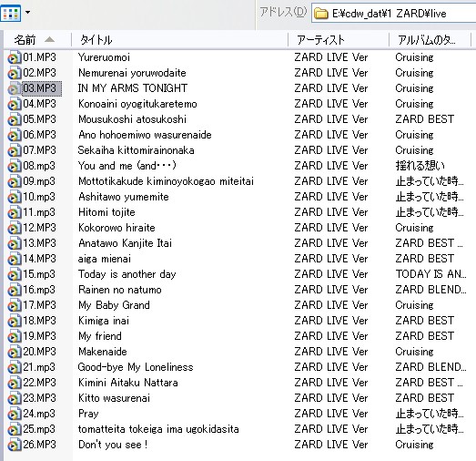
Task: Click the title Today is another day
Action: coord(127,274)
